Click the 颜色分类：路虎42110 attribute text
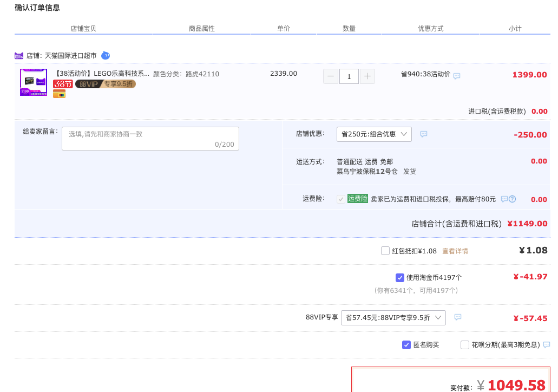Image resolution: width=558 pixels, height=392 pixels. coord(186,74)
